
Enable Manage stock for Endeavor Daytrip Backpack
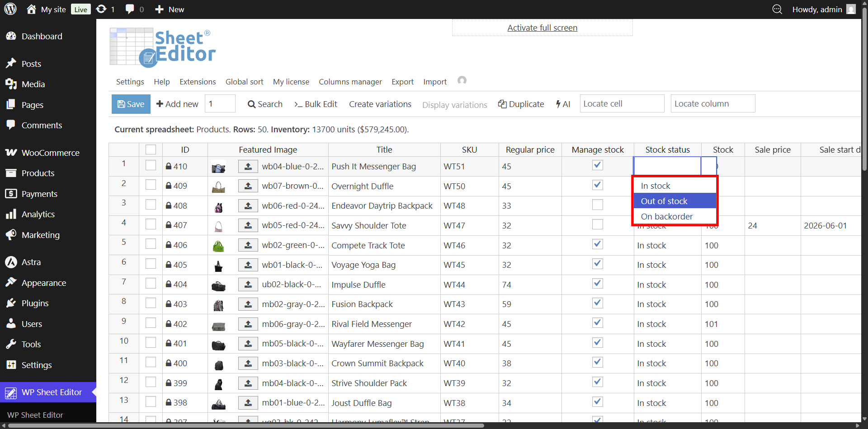598,205
